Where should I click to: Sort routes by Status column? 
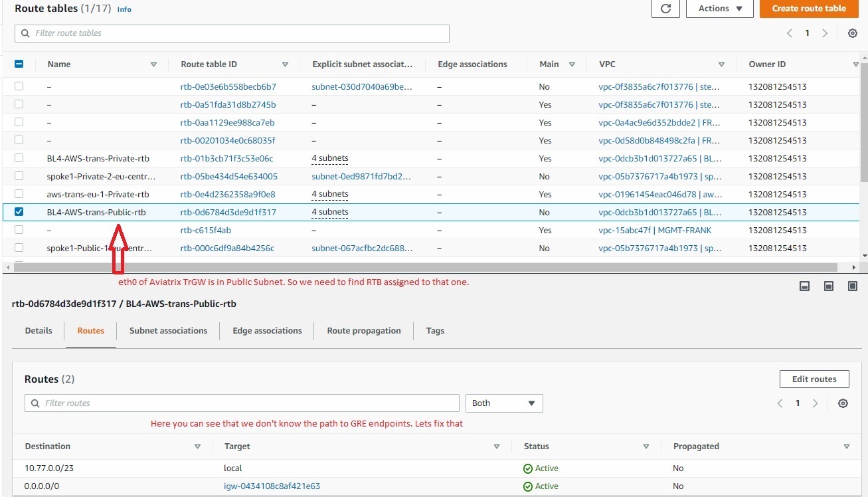pyautogui.click(x=646, y=447)
